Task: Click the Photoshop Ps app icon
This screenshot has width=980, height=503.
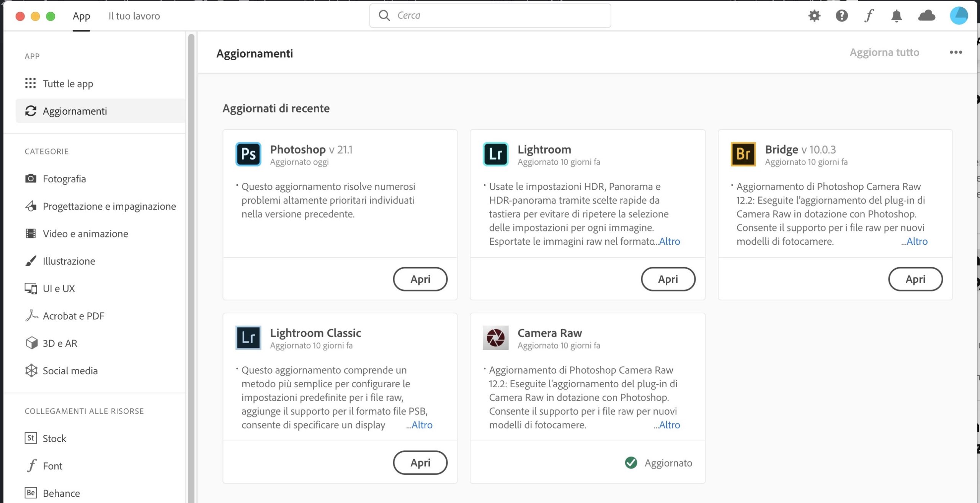Action: [248, 154]
